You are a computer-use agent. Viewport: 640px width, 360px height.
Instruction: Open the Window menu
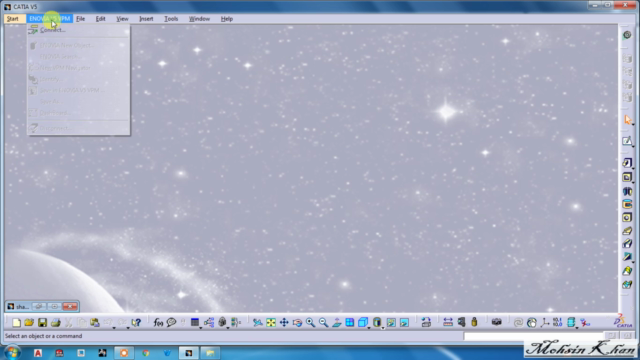coord(199,19)
